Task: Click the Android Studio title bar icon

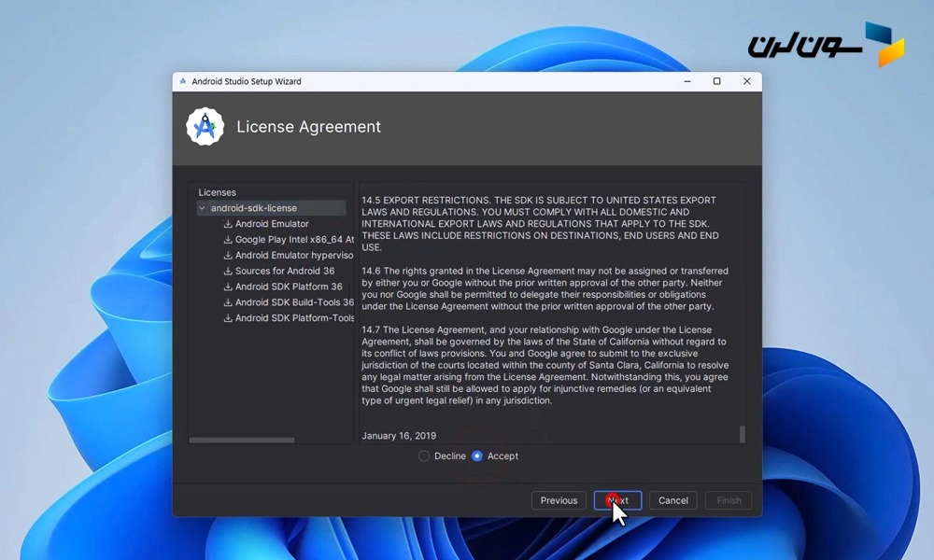Action: [x=182, y=82]
